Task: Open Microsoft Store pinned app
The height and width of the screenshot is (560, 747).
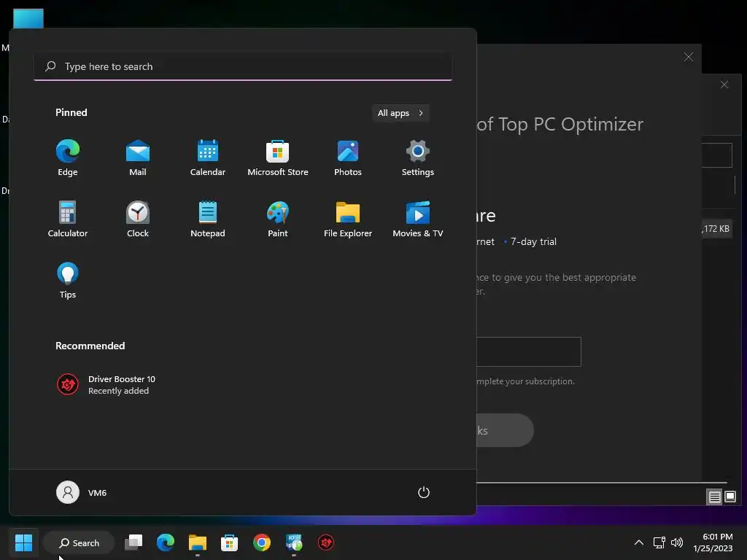Action: point(278,158)
